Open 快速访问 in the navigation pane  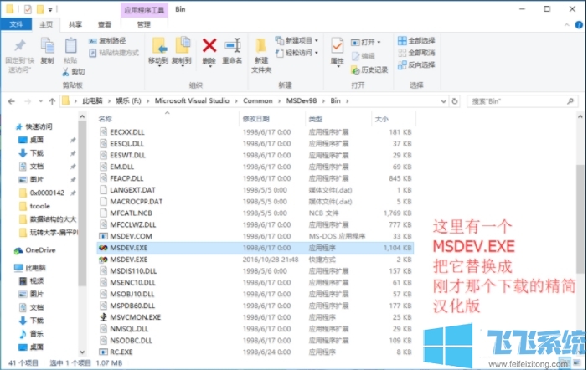click(34, 126)
